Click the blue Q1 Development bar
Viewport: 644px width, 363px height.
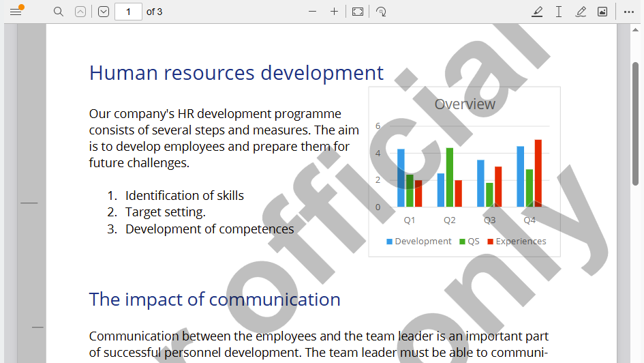401,178
